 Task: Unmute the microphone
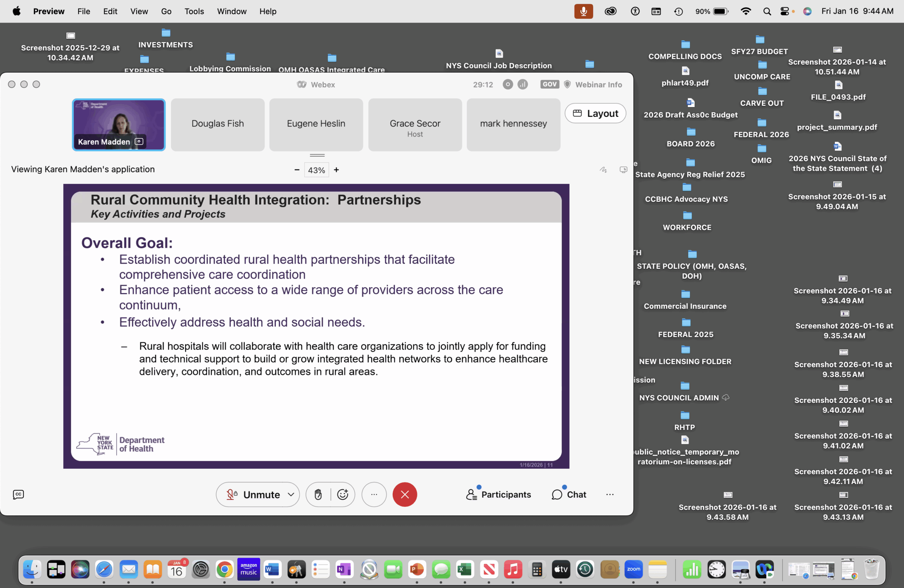253,494
